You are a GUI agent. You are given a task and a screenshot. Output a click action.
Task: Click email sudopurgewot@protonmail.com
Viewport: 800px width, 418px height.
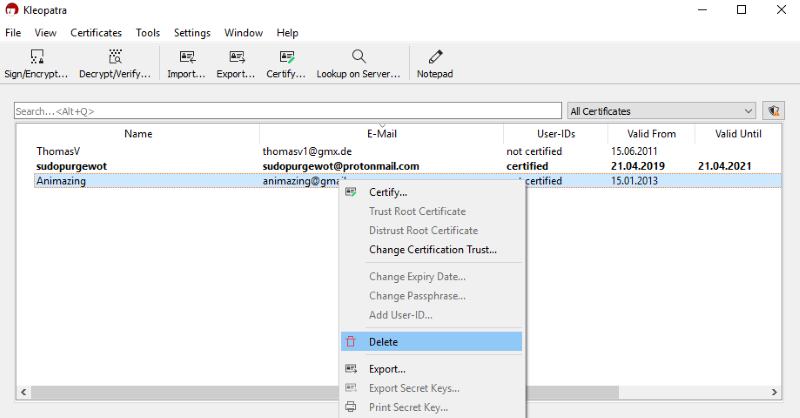(341, 166)
